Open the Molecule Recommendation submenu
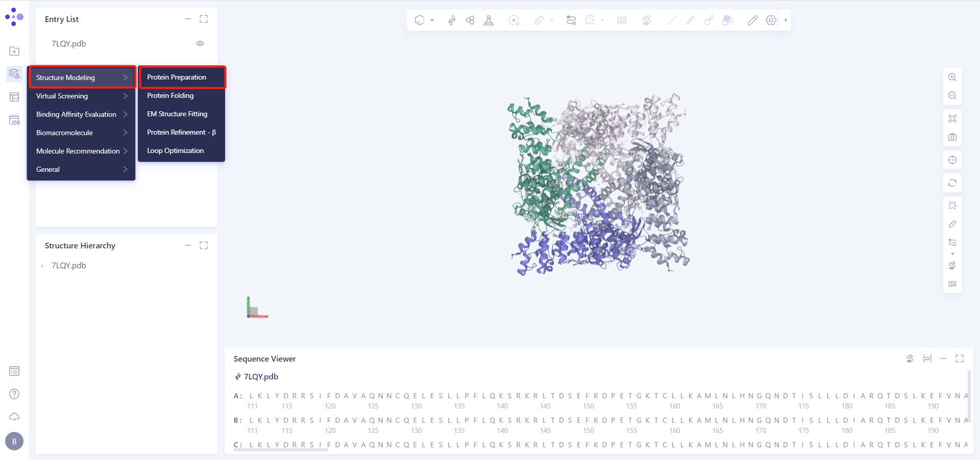Image resolution: width=980 pixels, height=460 pixels. 81,151
